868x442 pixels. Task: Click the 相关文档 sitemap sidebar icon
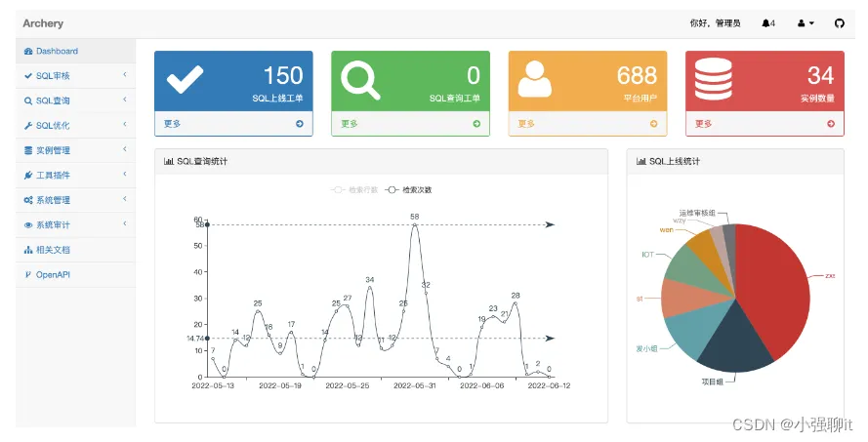click(x=28, y=250)
